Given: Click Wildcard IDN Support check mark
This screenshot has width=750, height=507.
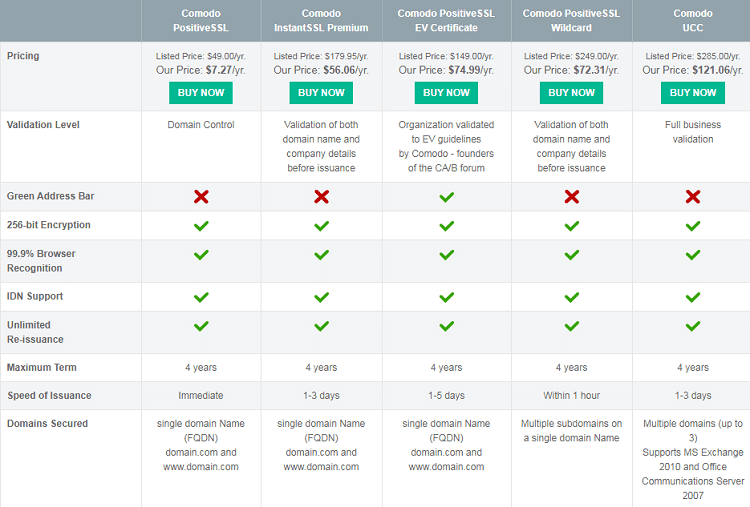Looking at the screenshot, I should tap(571, 297).
